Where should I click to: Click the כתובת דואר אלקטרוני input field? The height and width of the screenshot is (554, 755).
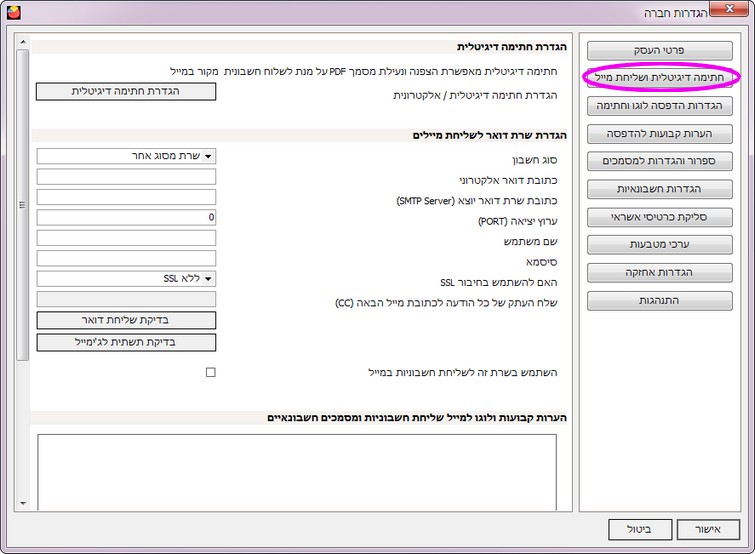126,177
